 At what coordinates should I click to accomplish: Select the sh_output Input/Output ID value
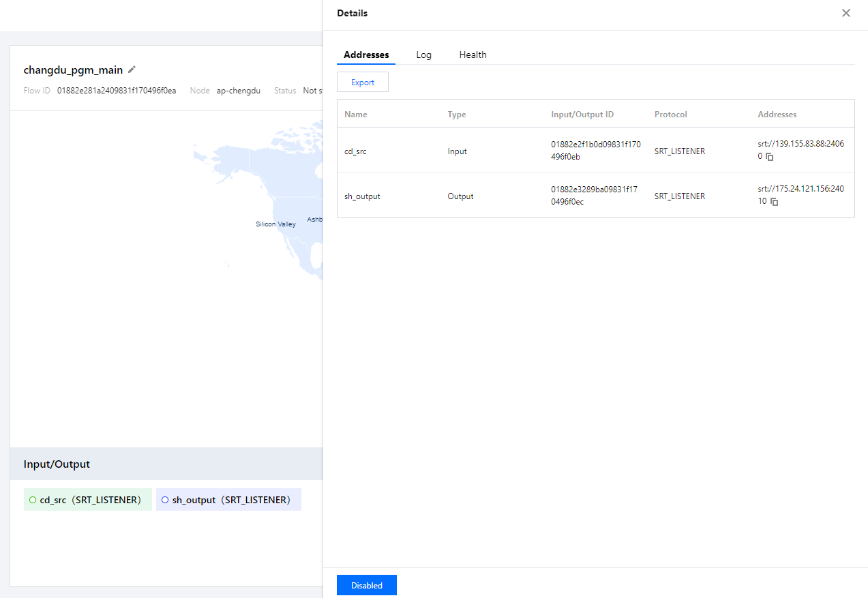coord(594,196)
